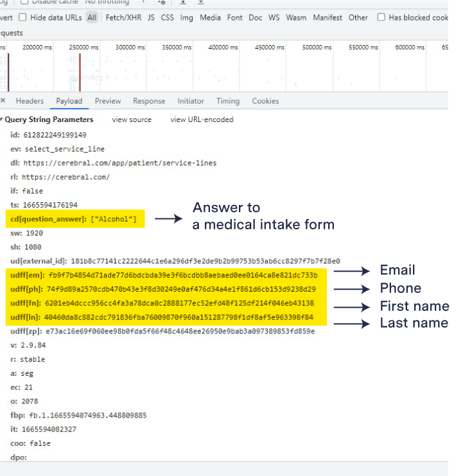Select the sh value 1080
The height and width of the screenshot is (476, 463).
click(33, 247)
